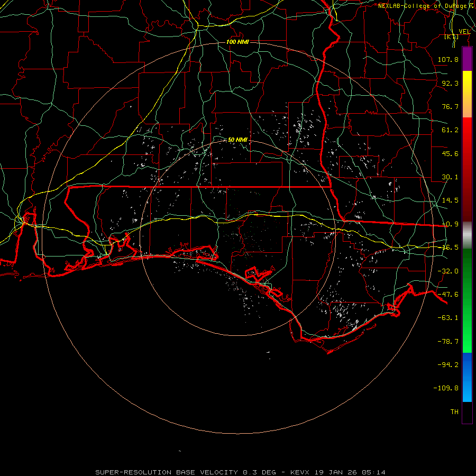Click the -94.2 velocity scale value
Image resolution: width=476 pixels, height=476 pixels.
448,364
